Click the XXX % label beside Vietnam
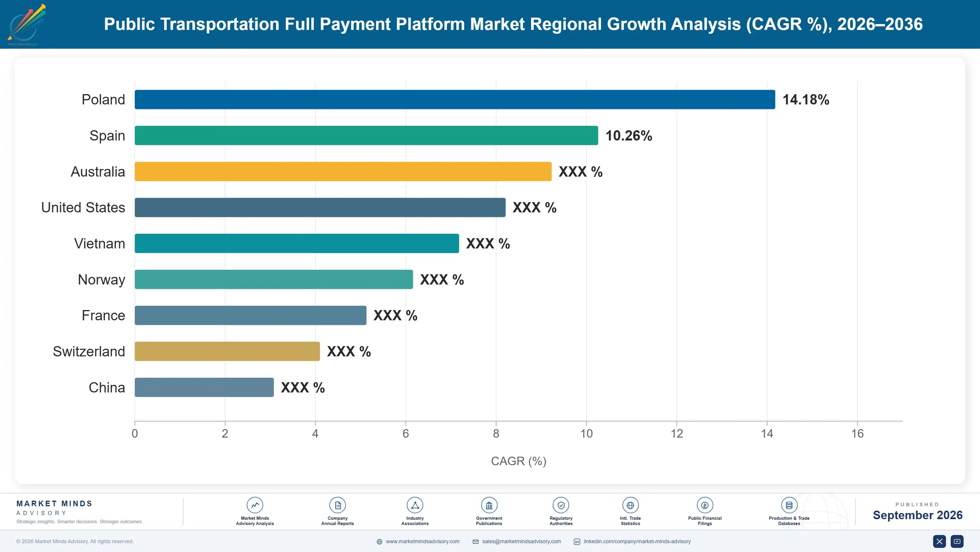980x552 pixels. (488, 244)
